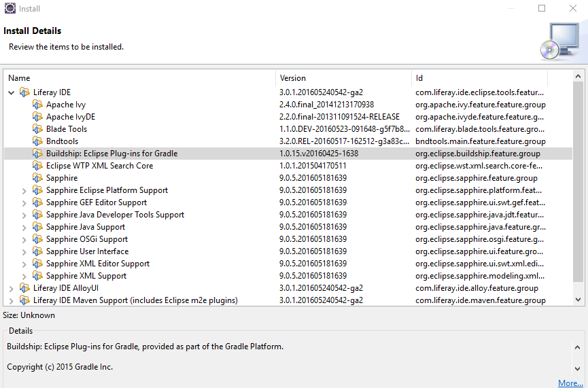Expand Sapphire Java Support node
This screenshot has height=388, width=588.
[24, 228]
